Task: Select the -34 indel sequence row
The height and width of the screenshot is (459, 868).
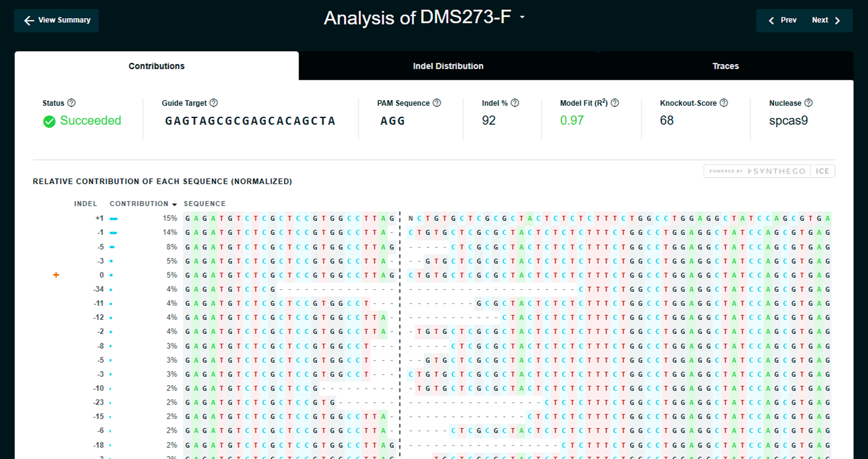Action: click(x=507, y=289)
